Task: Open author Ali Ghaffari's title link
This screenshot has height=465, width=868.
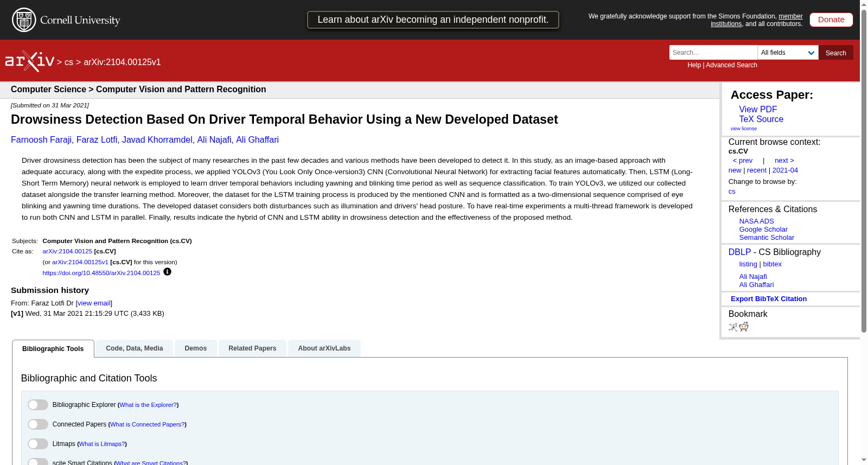Action: pos(257,140)
